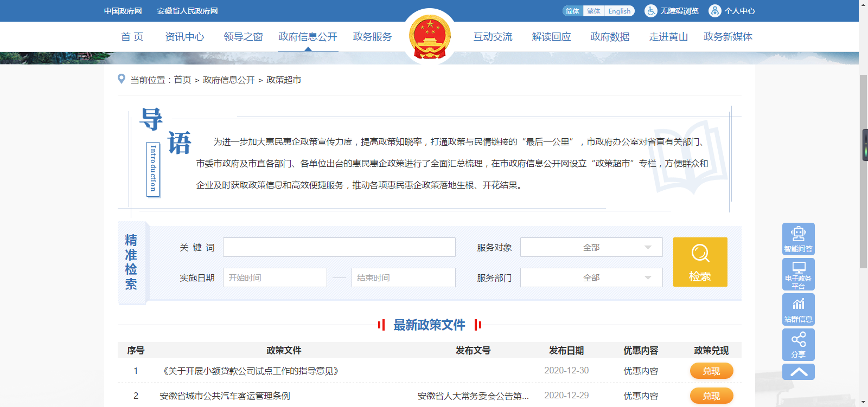868x407 pixels.
Task: Click the back-to-top arrow icon
Action: pos(798,372)
